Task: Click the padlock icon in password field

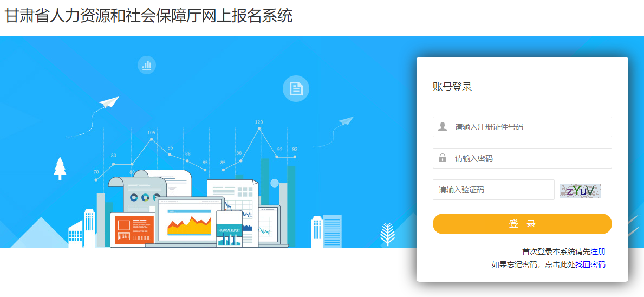Action: point(443,158)
